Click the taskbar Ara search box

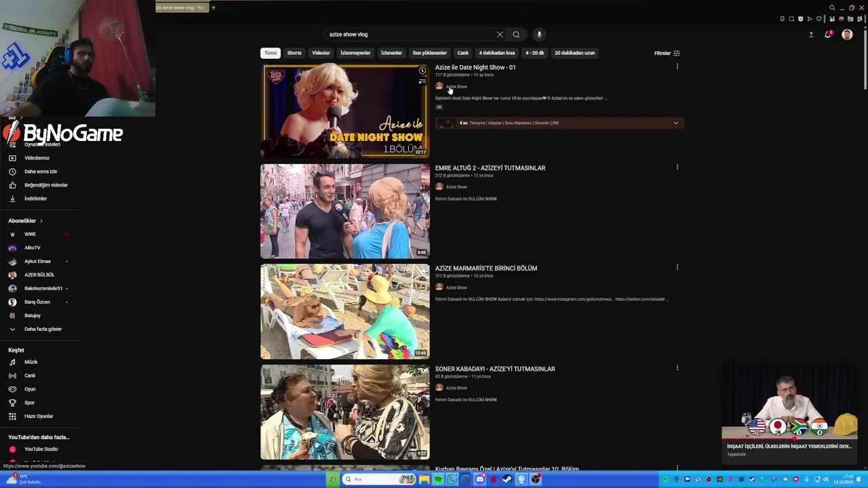[379, 480]
